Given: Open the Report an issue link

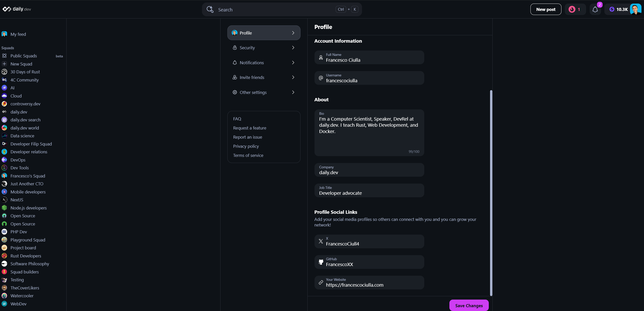Looking at the screenshot, I should coord(247,137).
